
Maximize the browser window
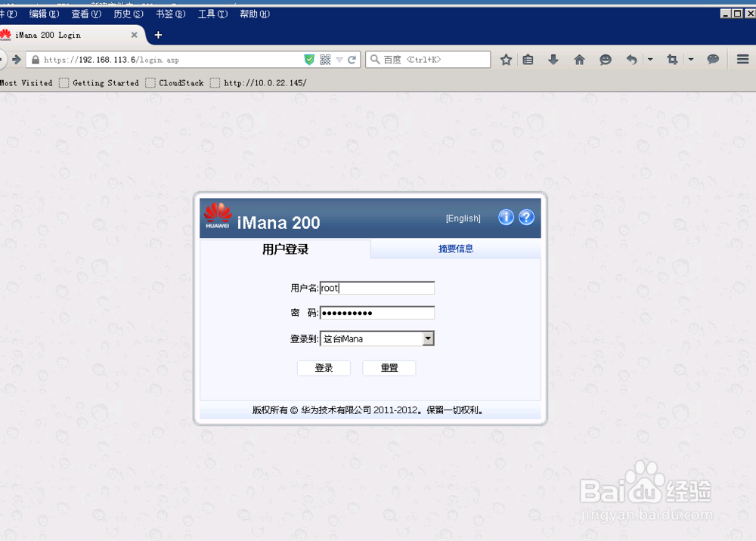pos(738,14)
